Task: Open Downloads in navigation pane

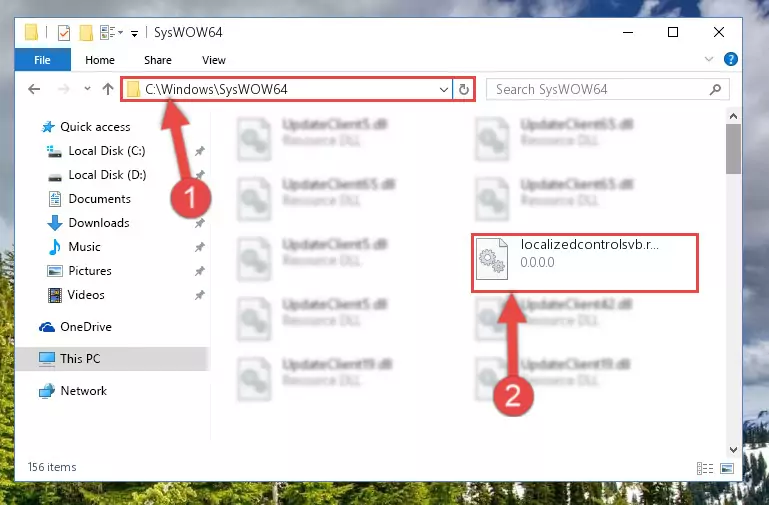Action: pos(99,223)
